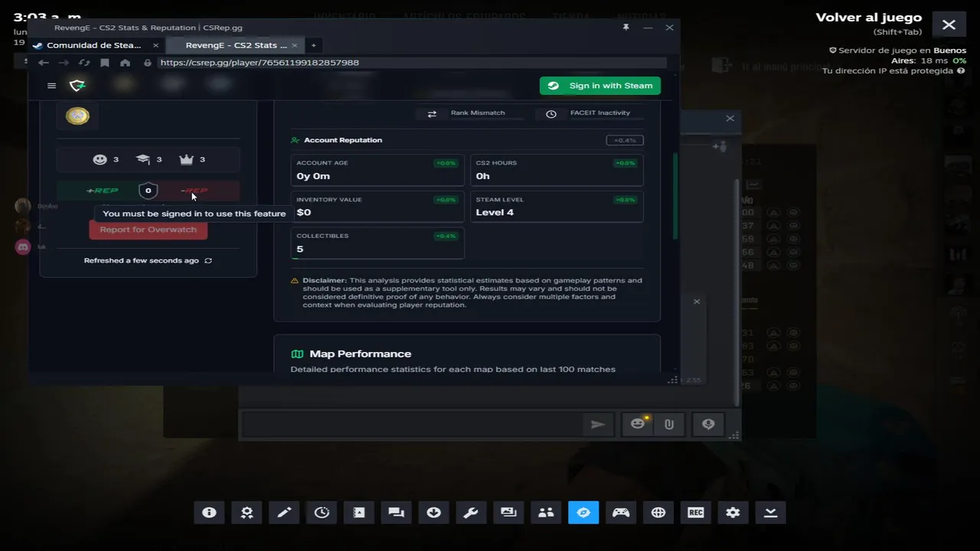The width and height of the screenshot is (980, 551).
Task: Click the FACEIT Inactivity indicator
Action: click(x=590, y=113)
